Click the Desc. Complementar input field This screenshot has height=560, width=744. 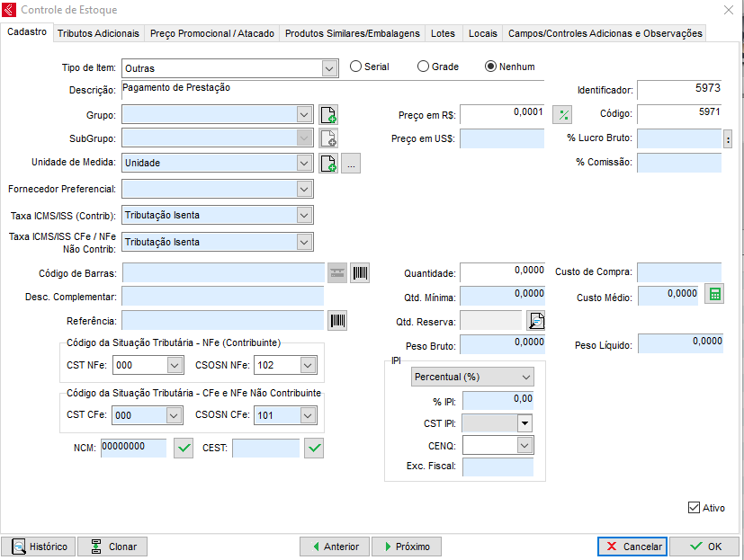pyautogui.click(x=222, y=297)
